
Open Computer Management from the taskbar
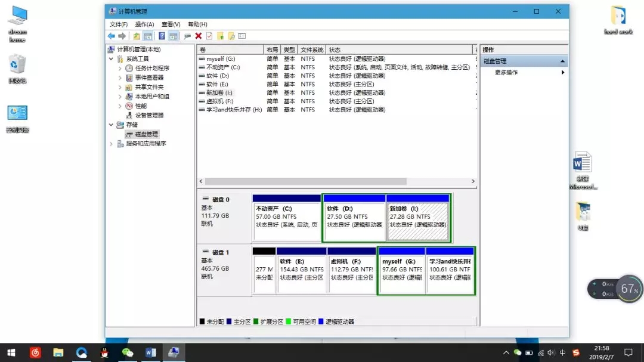point(174,352)
